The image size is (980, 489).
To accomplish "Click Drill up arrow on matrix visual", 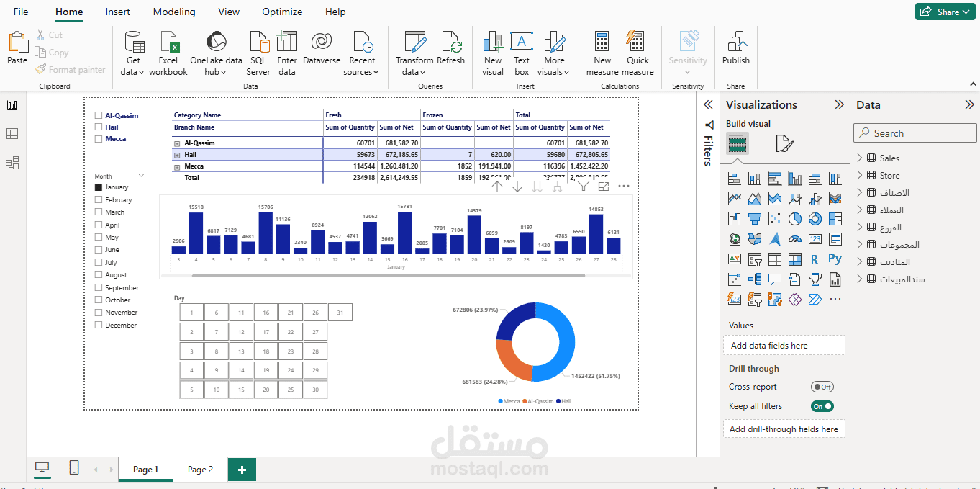I will pos(497,186).
